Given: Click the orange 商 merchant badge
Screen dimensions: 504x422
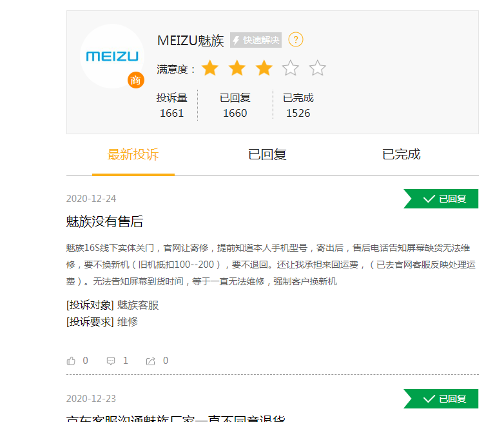Looking at the screenshot, I should 136,80.
